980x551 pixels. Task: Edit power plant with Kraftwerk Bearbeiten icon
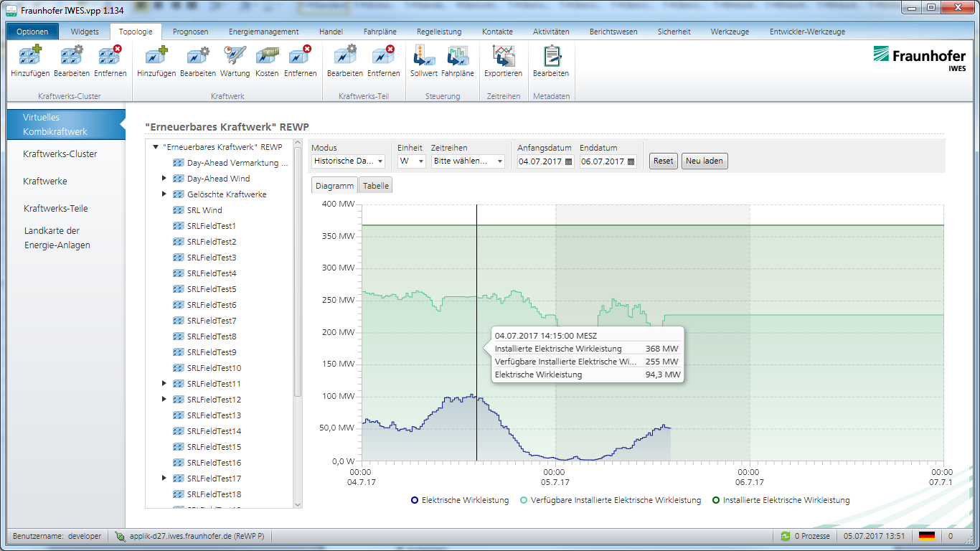tap(198, 56)
